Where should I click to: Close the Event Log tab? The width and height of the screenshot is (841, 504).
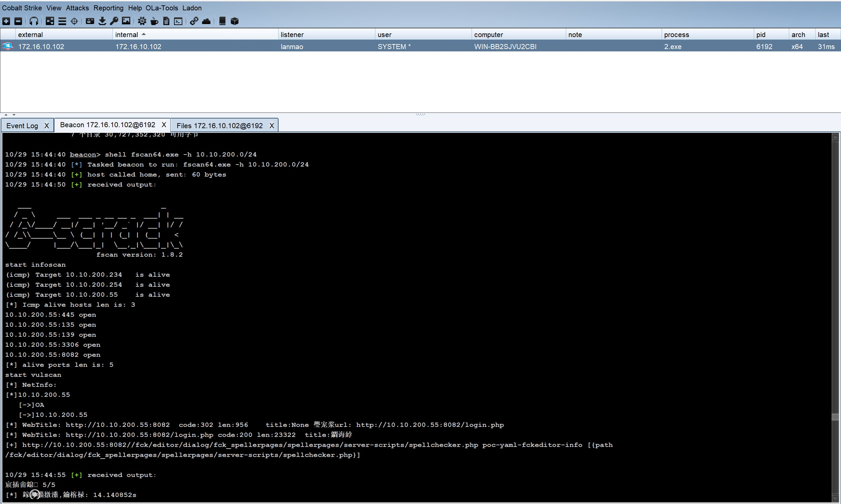click(x=47, y=125)
